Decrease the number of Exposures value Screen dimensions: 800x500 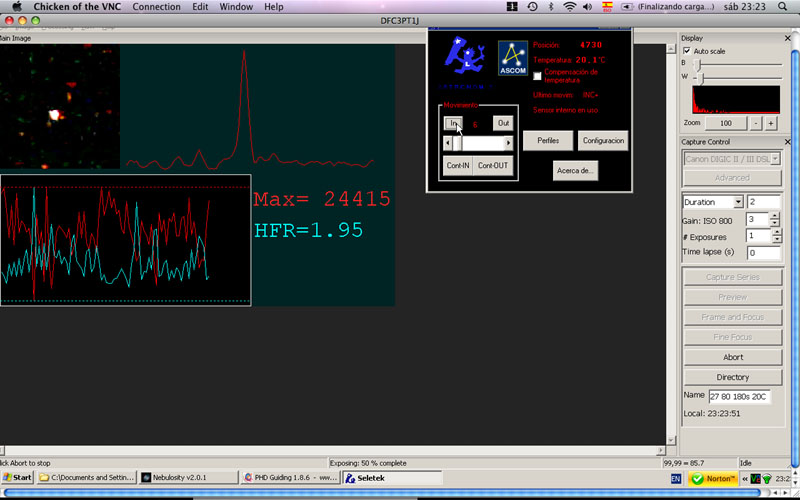point(776,240)
